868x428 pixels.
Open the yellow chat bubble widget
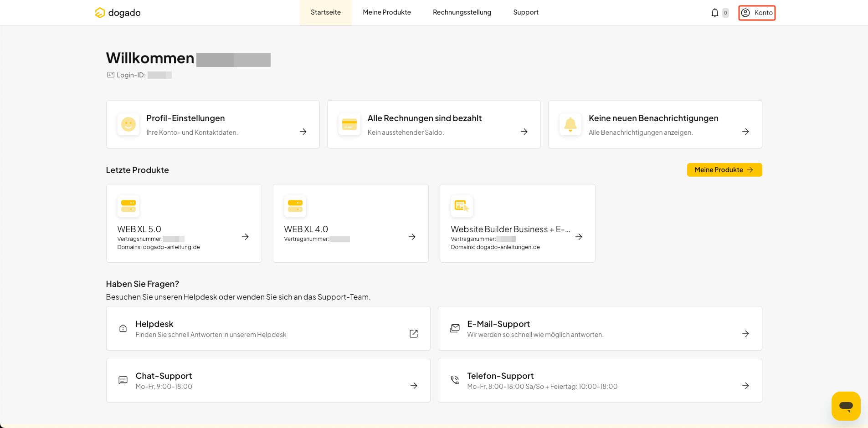point(846,406)
